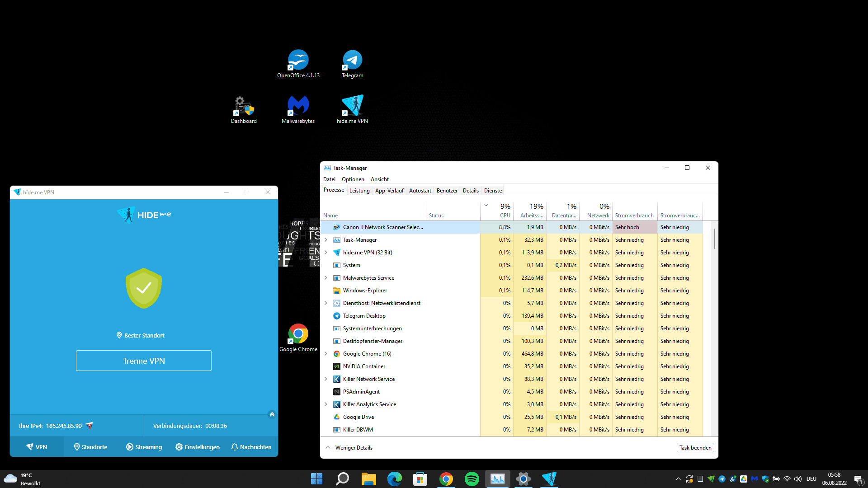The image size is (868, 488).
Task: Click the Malwarebytes icon in the system tray
Action: click(755, 479)
